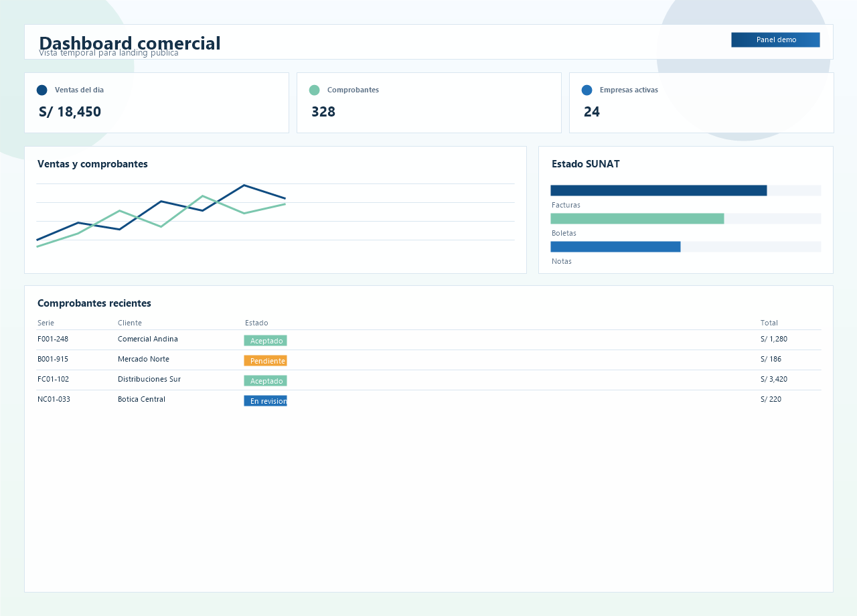
Task: Click the S/ 3,420 total
Action: click(775, 379)
